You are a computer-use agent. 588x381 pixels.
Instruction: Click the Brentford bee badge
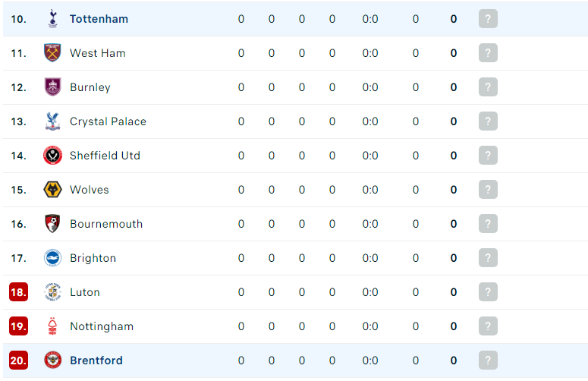(52, 360)
